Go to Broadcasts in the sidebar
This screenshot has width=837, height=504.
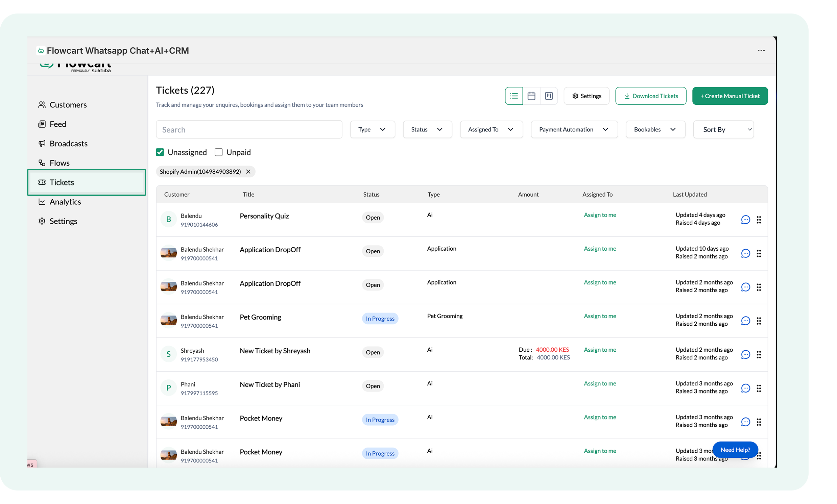click(68, 144)
